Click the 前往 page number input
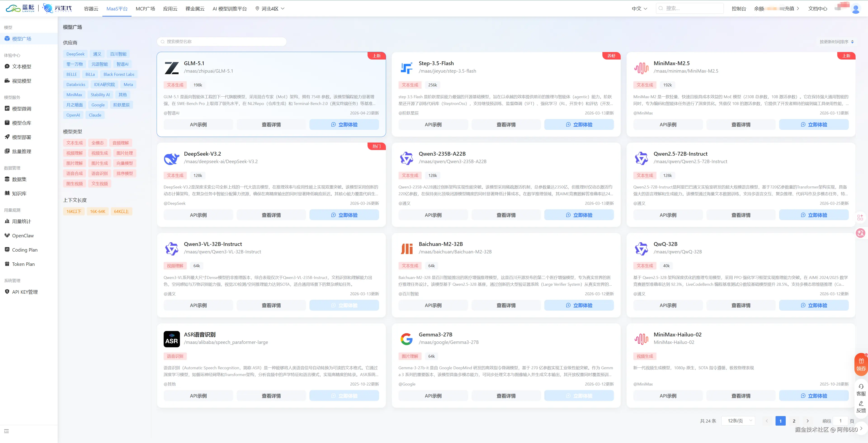868x443 pixels. tap(840, 421)
